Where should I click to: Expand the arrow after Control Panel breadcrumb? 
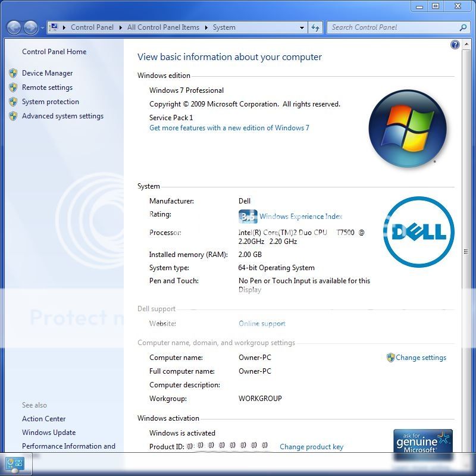[121, 27]
